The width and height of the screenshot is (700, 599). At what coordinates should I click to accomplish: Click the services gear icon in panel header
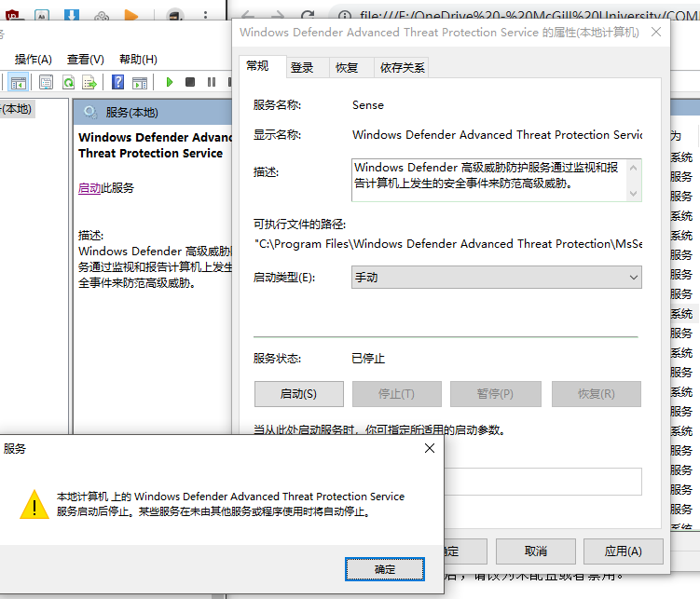(90, 112)
